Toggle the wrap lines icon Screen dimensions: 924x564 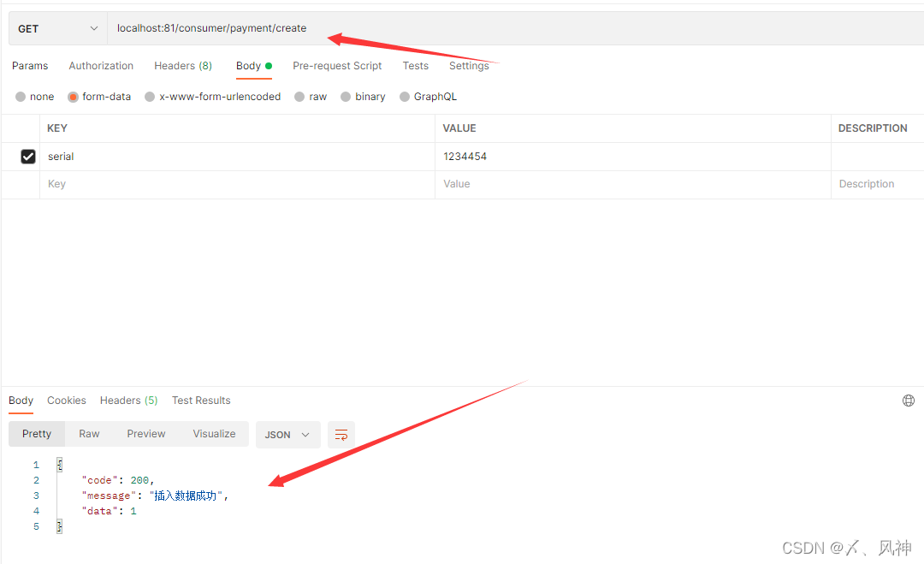tap(341, 435)
